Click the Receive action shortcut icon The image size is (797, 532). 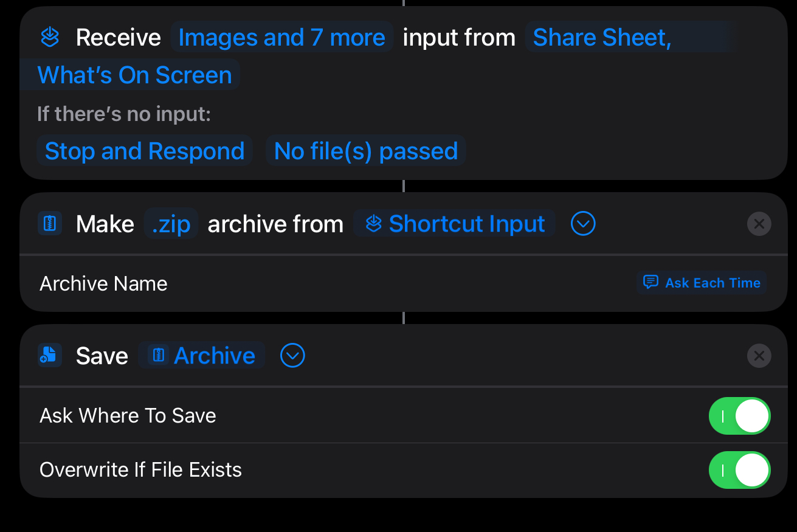point(49,38)
